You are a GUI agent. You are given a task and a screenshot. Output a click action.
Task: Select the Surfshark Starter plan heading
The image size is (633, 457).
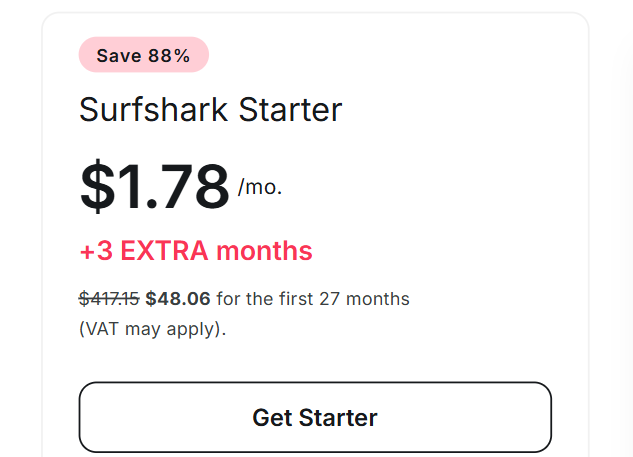click(210, 110)
